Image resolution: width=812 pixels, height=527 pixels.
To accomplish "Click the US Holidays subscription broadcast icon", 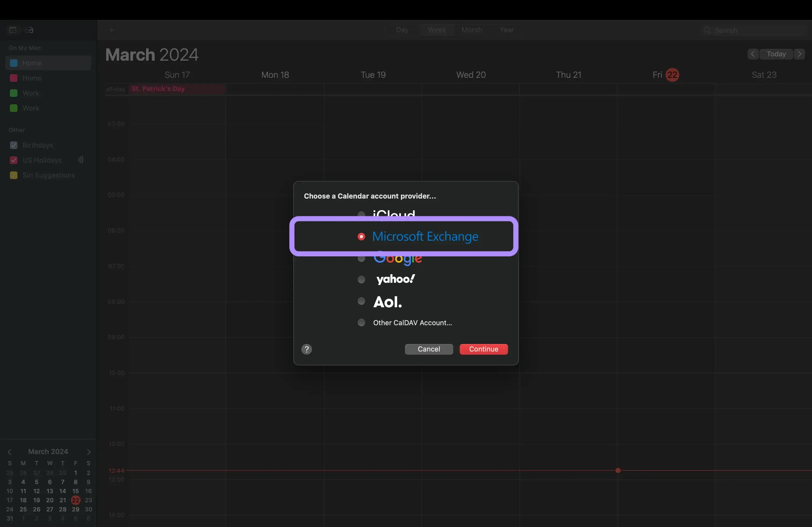I will coord(81,160).
